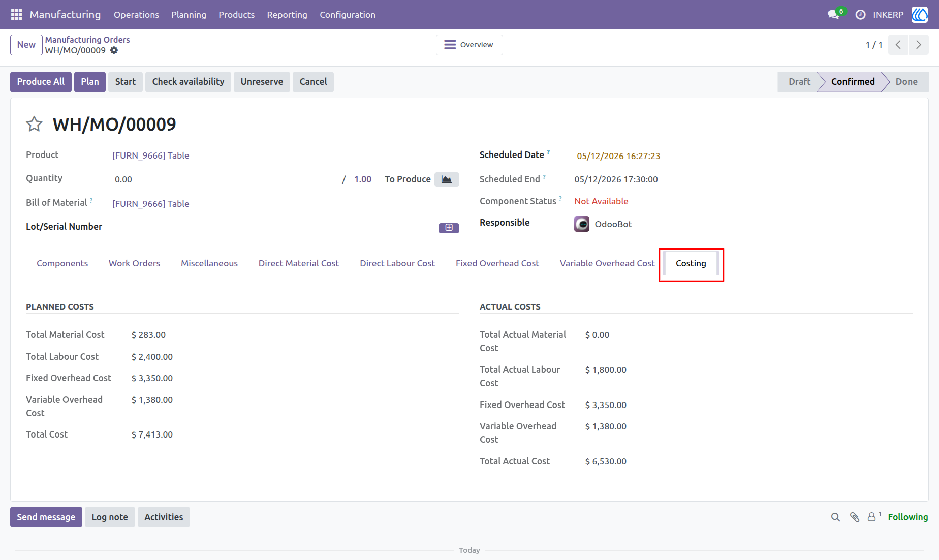The width and height of the screenshot is (939, 560).
Task: Switch to Fixed Overhead Cost tab
Action: point(497,263)
